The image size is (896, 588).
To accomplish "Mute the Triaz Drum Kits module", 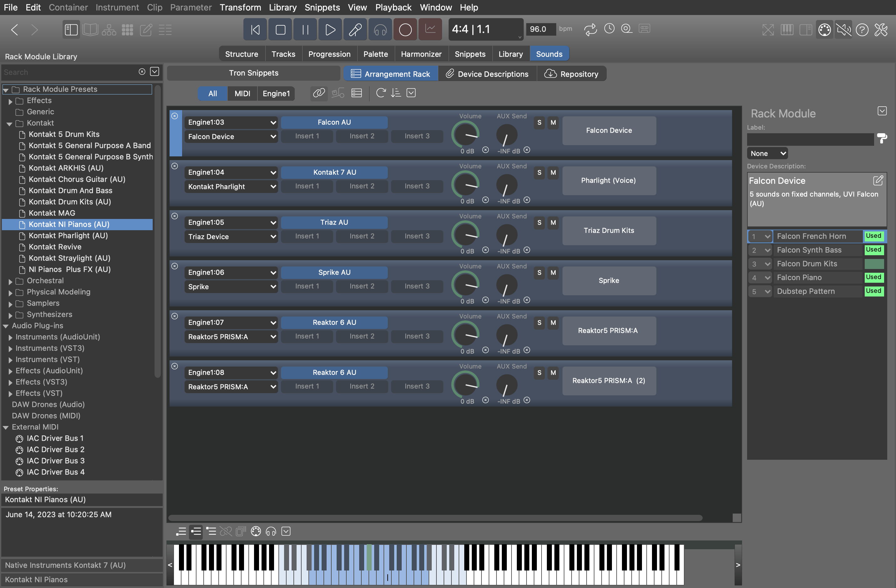I will coord(553,223).
